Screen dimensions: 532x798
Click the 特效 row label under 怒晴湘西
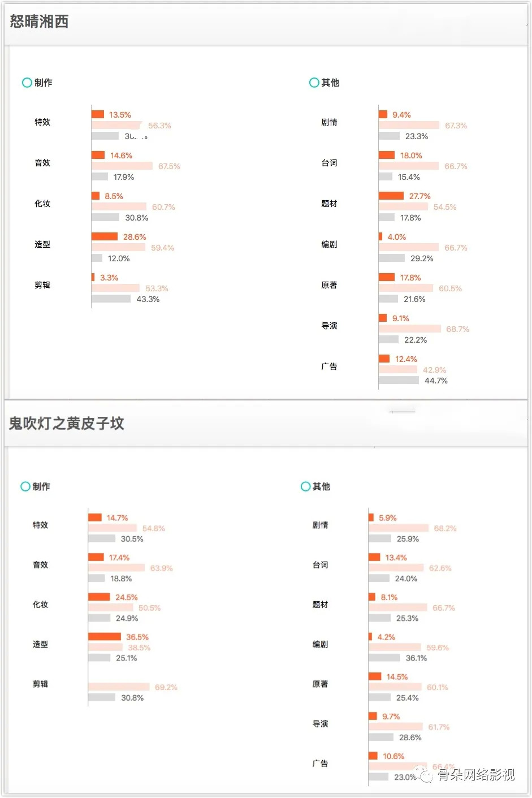pyautogui.click(x=42, y=122)
